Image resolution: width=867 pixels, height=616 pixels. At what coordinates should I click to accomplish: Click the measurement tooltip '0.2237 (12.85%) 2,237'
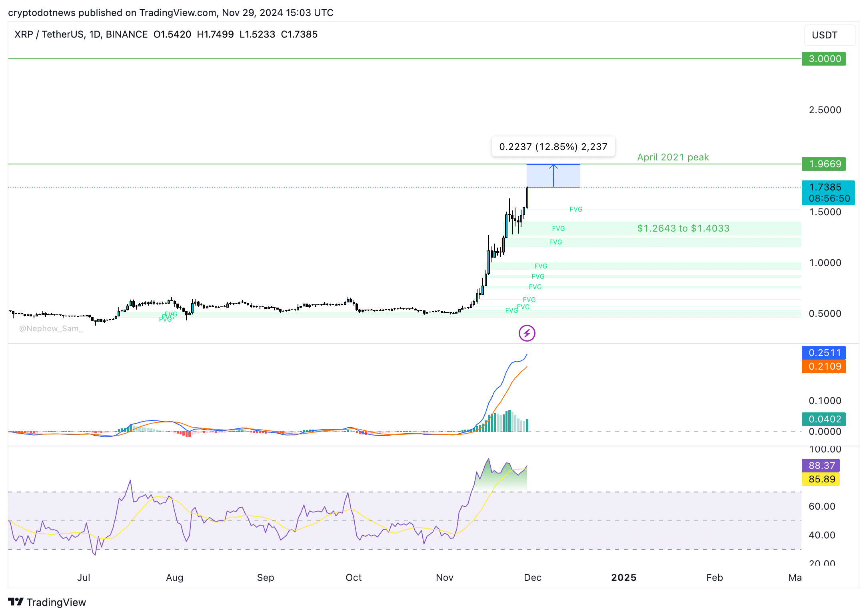click(x=553, y=147)
